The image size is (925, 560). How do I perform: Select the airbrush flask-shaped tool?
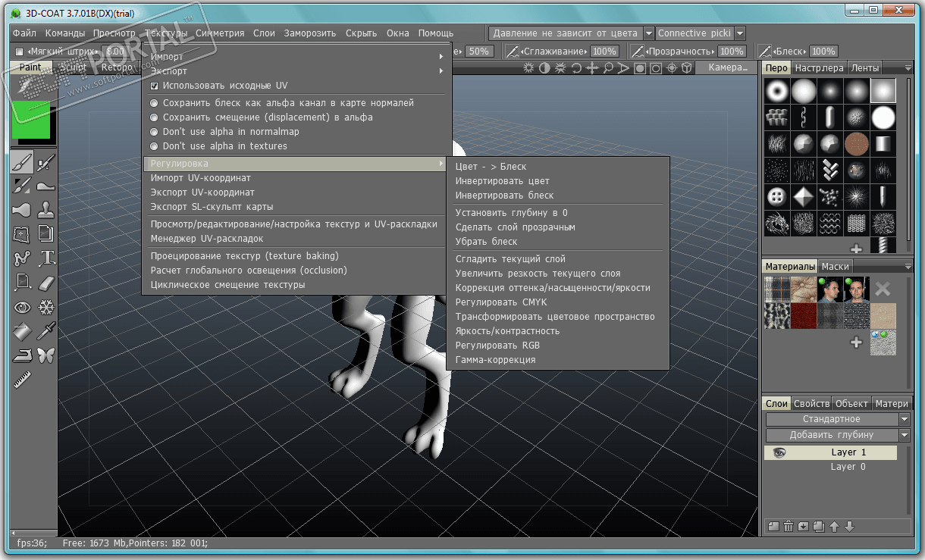pyautogui.click(x=22, y=209)
